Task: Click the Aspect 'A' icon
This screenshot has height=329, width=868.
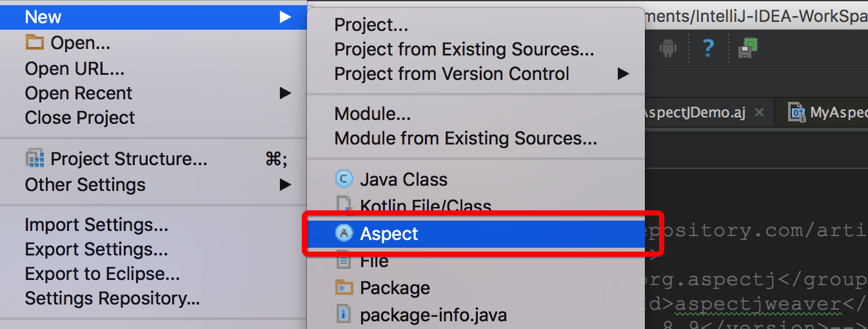Action: tap(345, 233)
